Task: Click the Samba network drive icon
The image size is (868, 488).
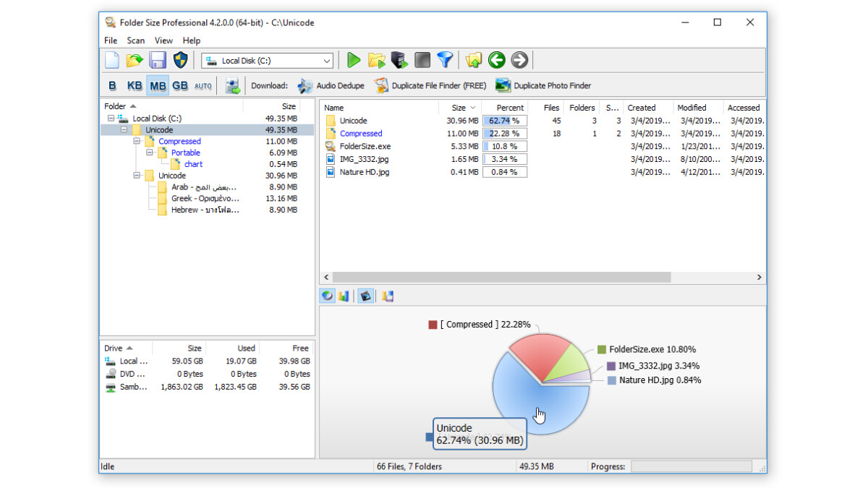Action: pyautogui.click(x=111, y=387)
